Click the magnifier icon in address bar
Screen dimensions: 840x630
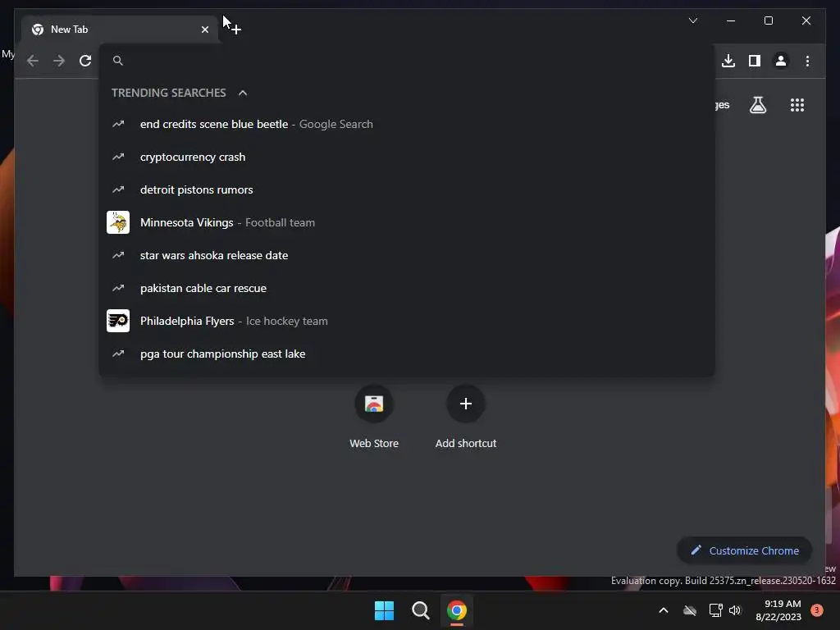point(118,61)
